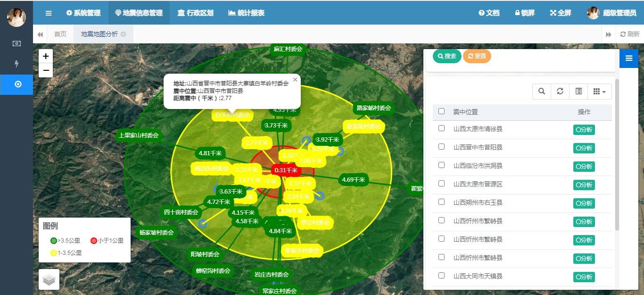
Task: Click the 岩庄吉村委会 map marker
Action: [272, 275]
